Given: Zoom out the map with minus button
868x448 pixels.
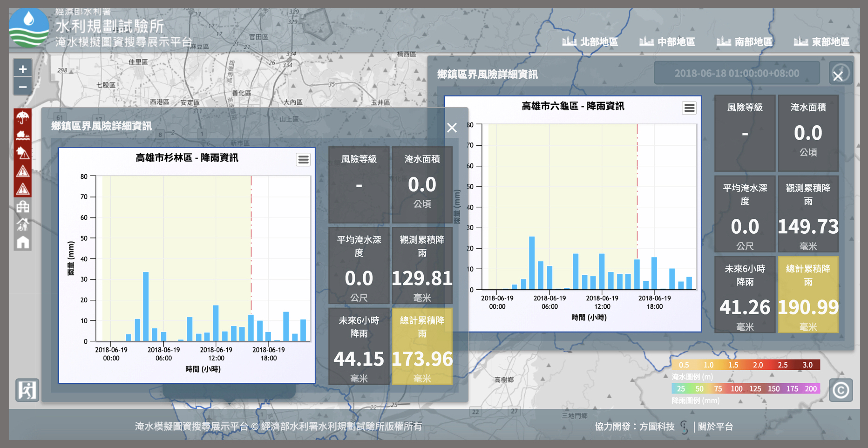Looking at the screenshot, I should tap(23, 87).
